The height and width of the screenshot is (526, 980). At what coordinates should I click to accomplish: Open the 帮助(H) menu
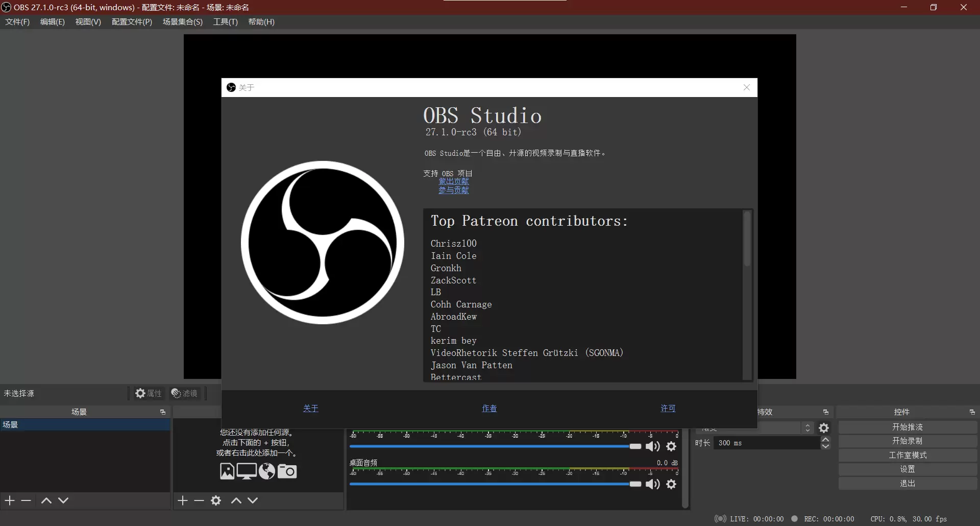(261, 22)
